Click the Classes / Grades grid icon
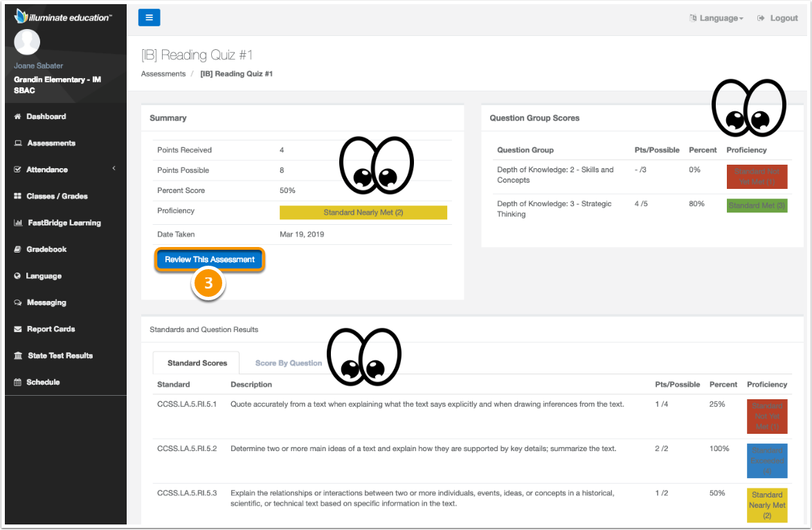 pyautogui.click(x=17, y=197)
